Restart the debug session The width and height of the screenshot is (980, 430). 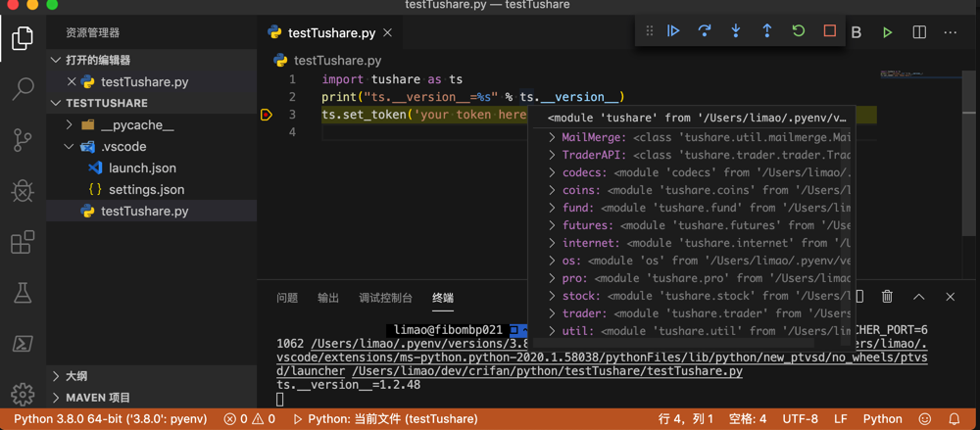pos(799,31)
